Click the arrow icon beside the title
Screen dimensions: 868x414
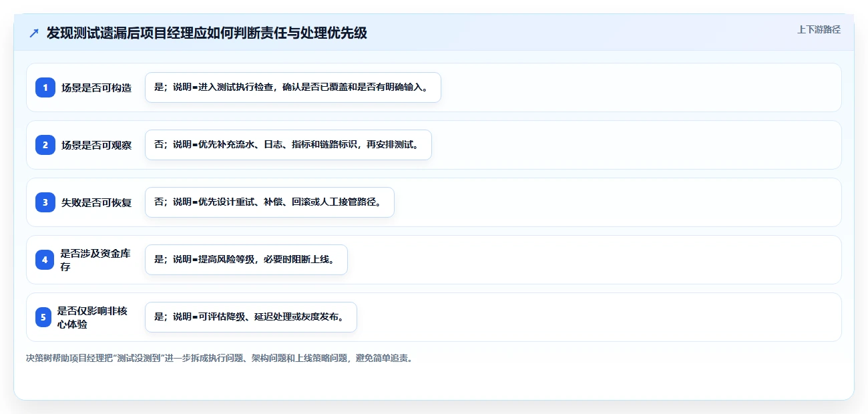[34, 33]
